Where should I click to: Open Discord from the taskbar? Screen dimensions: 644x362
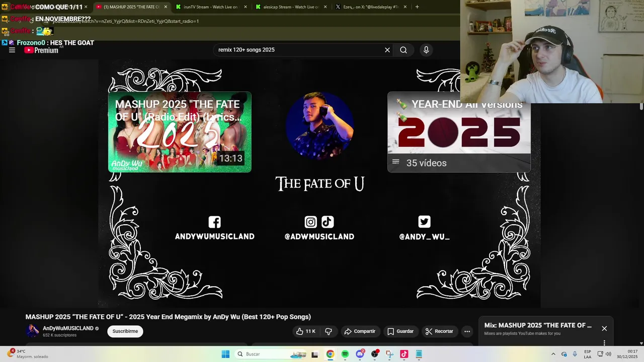360,354
